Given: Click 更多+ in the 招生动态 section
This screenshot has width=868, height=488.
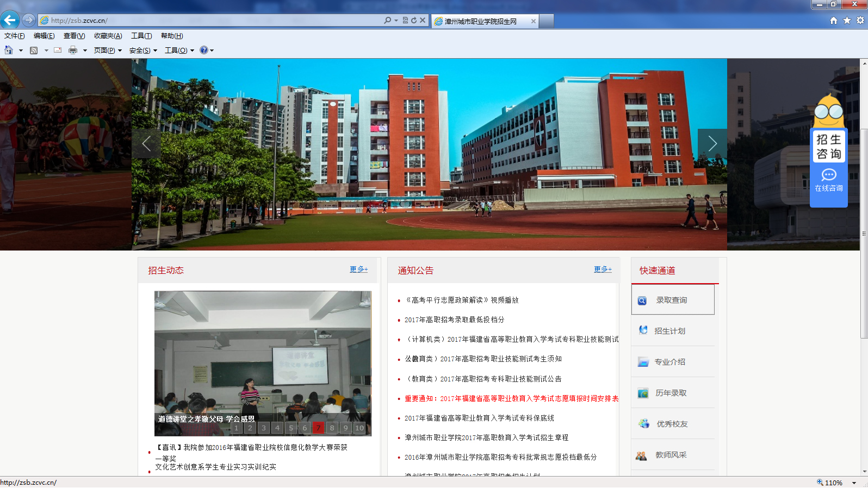Looking at the screenshot, I should (x=359, y=270).
